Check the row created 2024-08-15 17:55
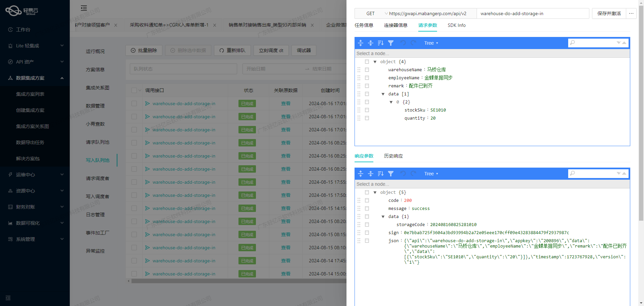The width and height of the screenshot is (644, 306). [x=134, y=182]
